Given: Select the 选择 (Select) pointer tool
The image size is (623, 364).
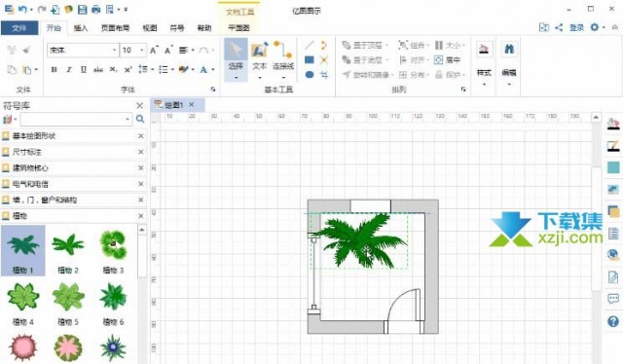Looking at the screenshot, I should pyautogui.click(x=236, y=59).
